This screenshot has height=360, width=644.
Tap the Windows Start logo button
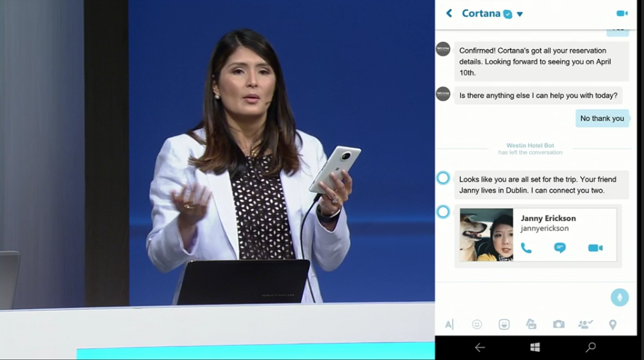pos(535,348)
